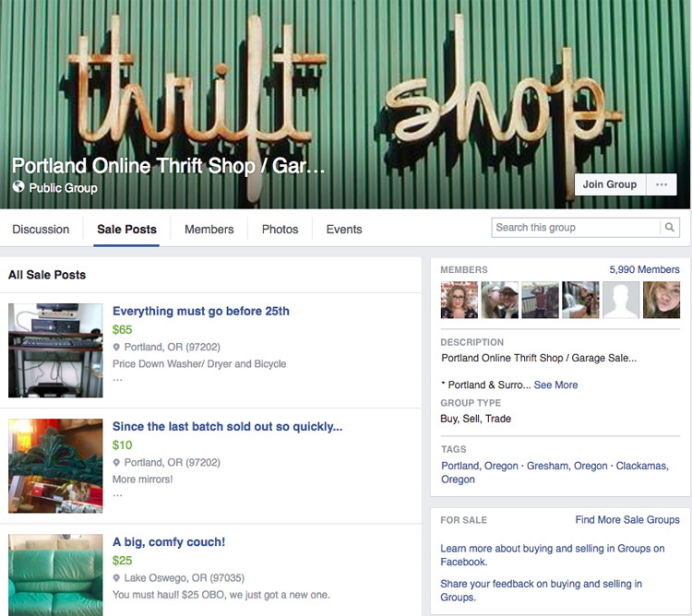
Task: Switch to the Discussion tab
Action: tap(41, 230)
